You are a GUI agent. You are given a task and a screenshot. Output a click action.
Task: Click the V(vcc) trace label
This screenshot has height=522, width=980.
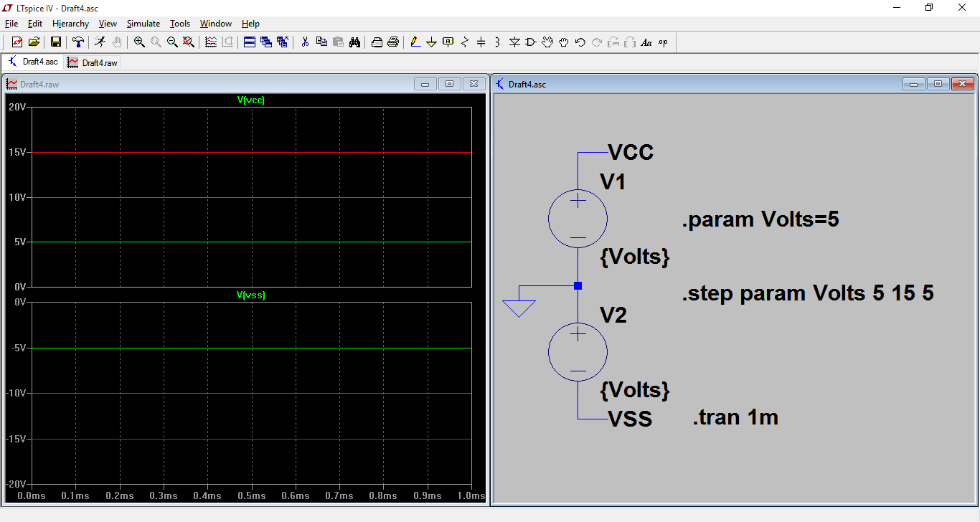(251, 100)
